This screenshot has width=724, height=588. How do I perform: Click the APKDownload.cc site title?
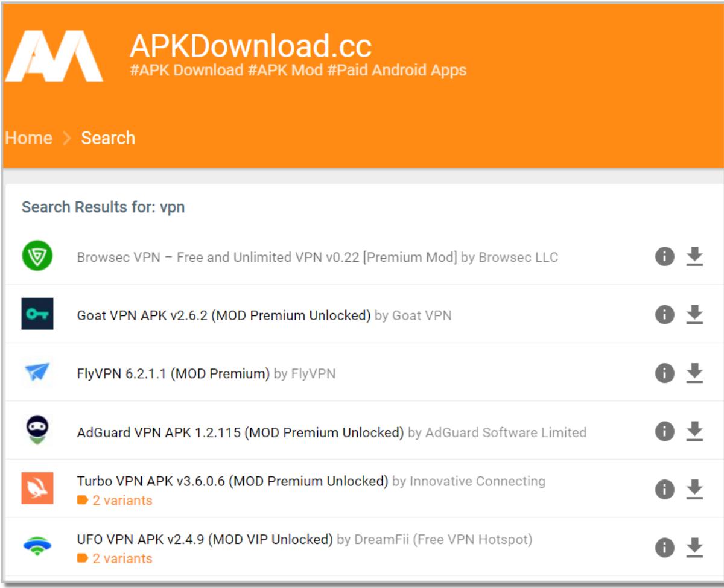pyautogui.click(x=250, y=46)
